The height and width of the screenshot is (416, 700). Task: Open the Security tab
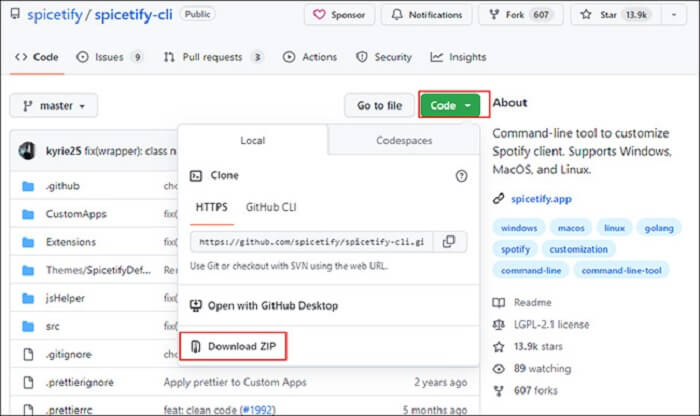[x=383, y=57]
